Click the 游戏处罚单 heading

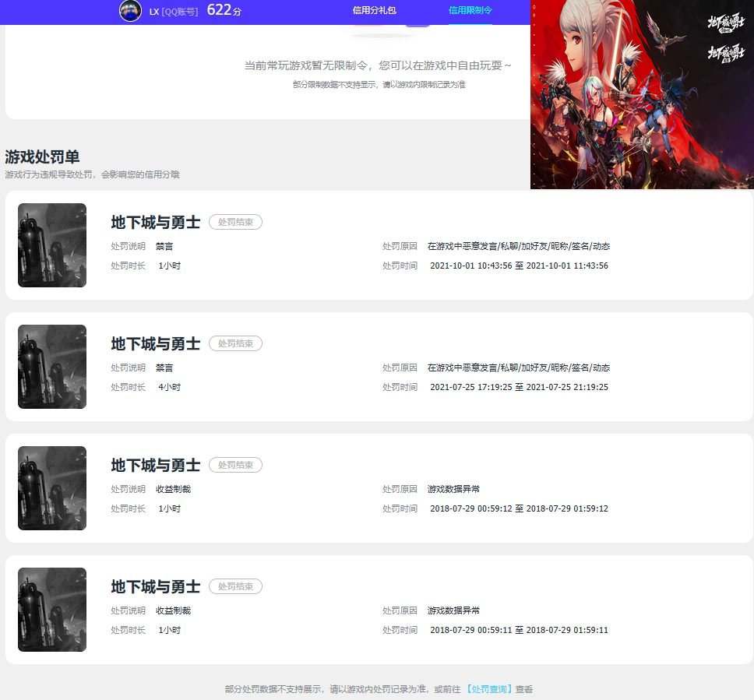click(42, 157)
